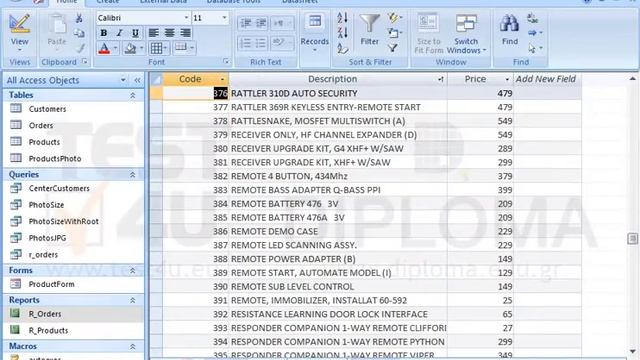640x360 pixels.
Task: Click the select-all corner of datasheet
Action: 156,79
